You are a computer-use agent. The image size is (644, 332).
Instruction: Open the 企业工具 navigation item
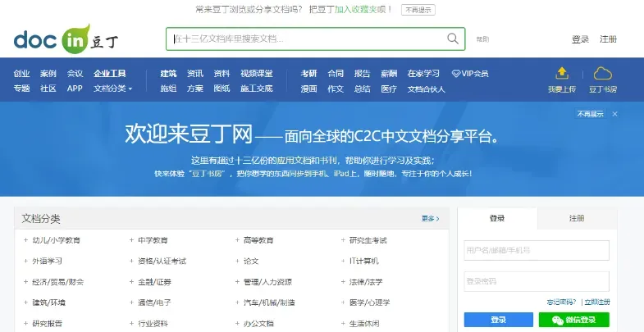coord(110,74)
